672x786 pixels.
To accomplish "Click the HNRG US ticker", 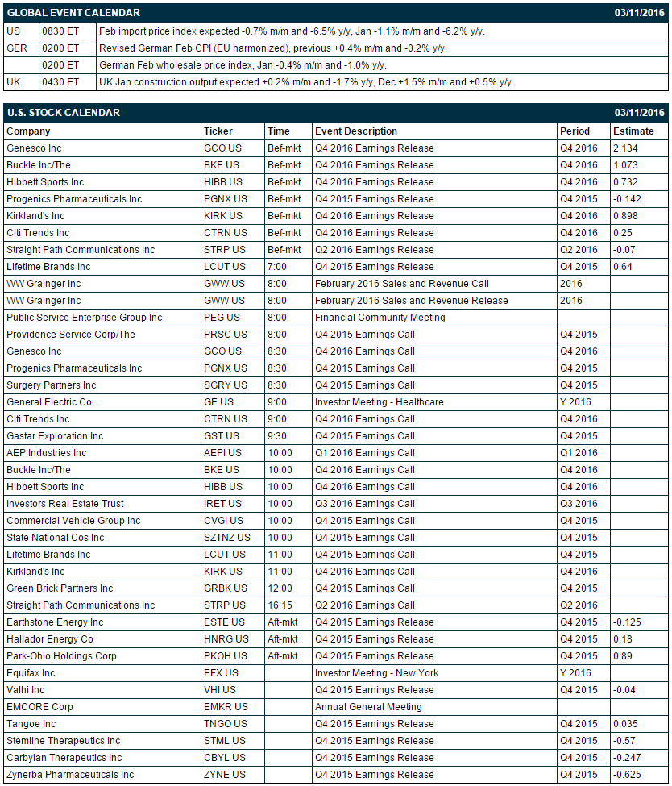I will (x=226, y=639).
